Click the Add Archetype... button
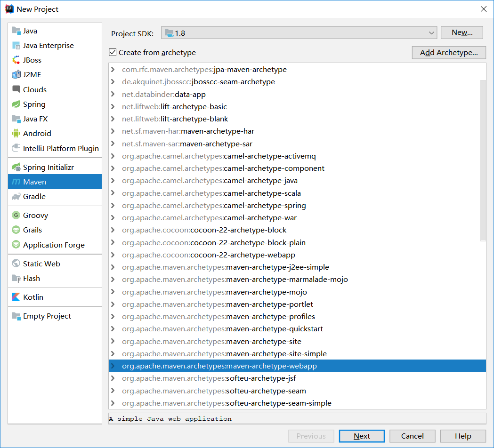494x448 pixels. point(449,53)
